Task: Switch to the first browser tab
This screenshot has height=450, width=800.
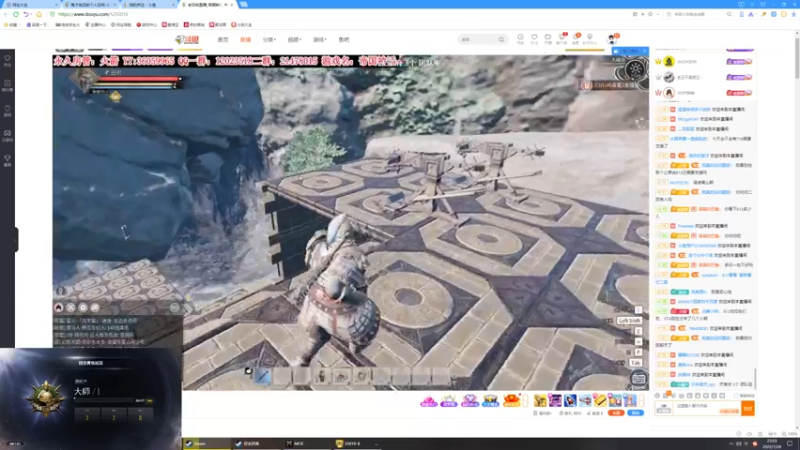Action: [30, 4]
